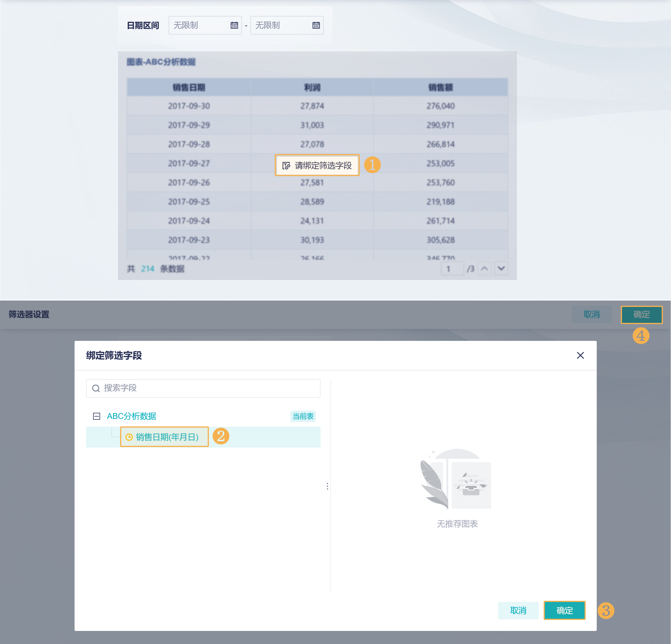Click the search magnifier icon
Screen dimensions: 671x644
pos(96,388)
